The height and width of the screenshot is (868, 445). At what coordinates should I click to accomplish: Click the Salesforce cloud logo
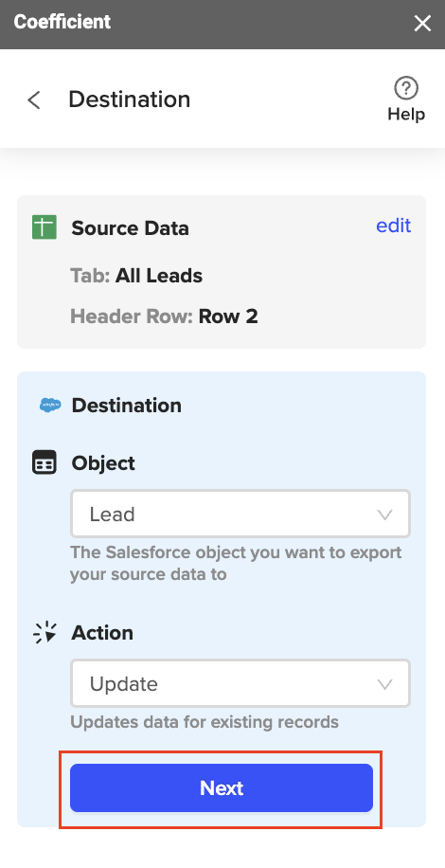click(50, 406)
